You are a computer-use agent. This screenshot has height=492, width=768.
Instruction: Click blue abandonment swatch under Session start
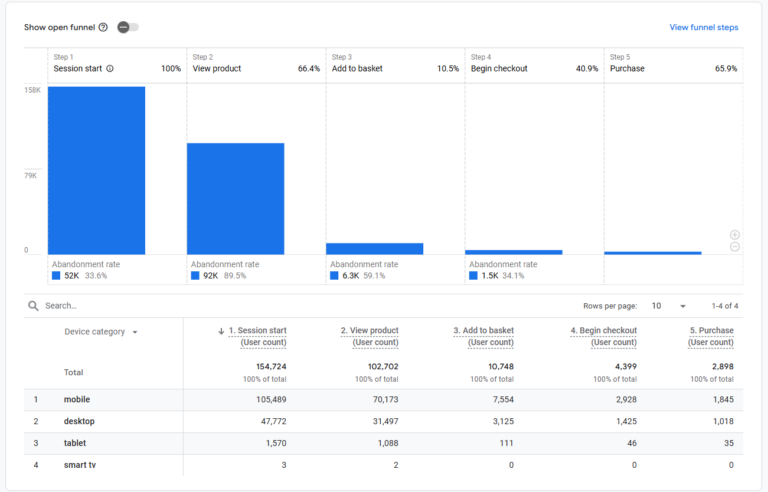(56, 275)
